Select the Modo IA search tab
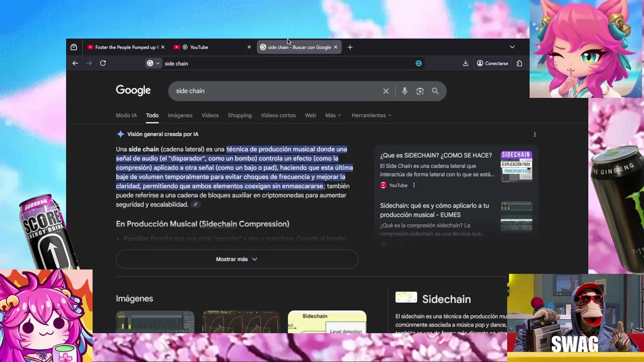Viewport: 644px width, 362px height. 126,115
